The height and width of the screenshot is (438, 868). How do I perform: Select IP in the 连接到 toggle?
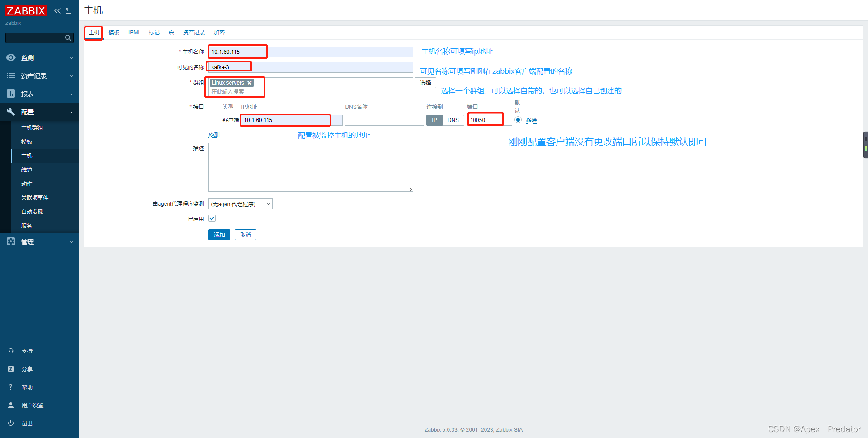pyautogui.click(x=434, y=120)
